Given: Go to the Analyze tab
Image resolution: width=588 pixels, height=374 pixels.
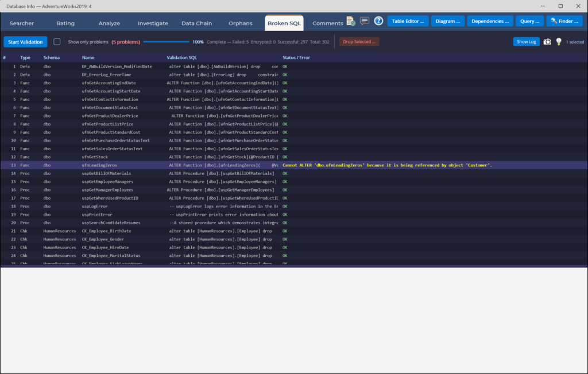Looking at the screenshot, I should point(109,24).
